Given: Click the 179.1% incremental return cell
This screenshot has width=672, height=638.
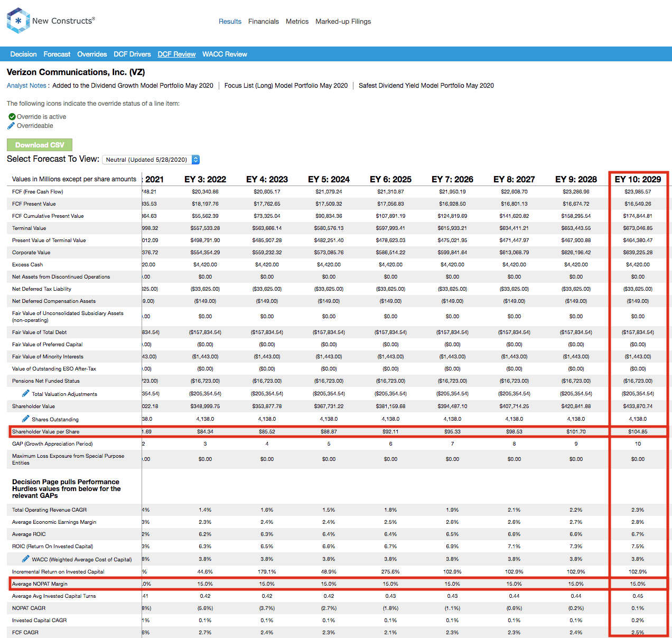Looking at the screenshot, I should point(267,572).
